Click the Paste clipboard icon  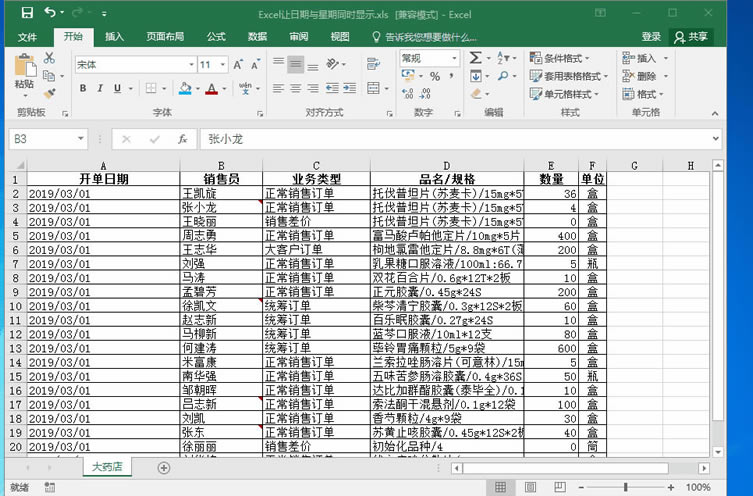pyautogui.click(x=24, y=69)
